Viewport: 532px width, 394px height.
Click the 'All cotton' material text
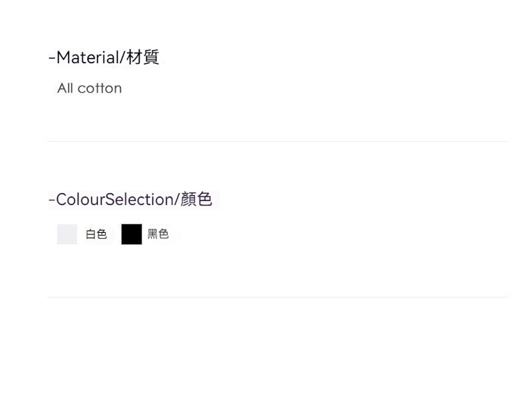[x=90, y=89]
